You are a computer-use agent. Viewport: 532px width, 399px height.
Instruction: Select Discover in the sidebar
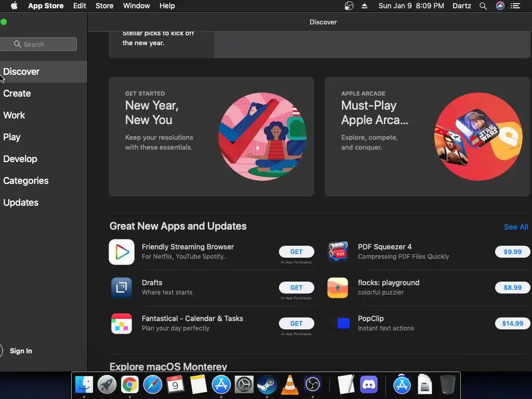tap(44, 72)
